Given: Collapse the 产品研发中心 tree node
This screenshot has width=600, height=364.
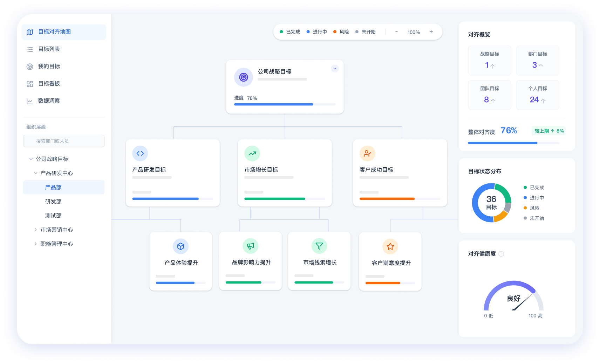Looking at the screenshot, I should [35, 173].
